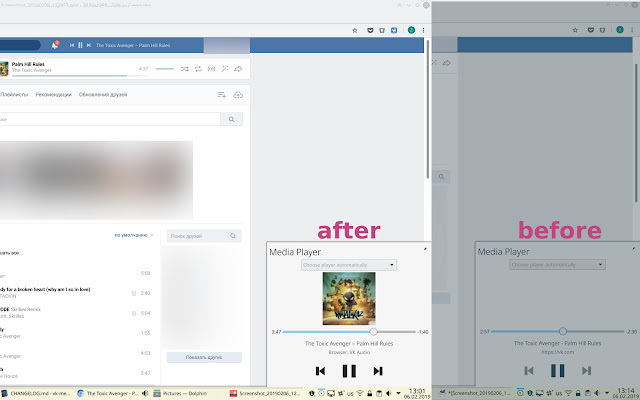Image resolution: width=640 pixels, height=400 pixels.
Task: Seek position slider in after Media Player
Action: 349,332
